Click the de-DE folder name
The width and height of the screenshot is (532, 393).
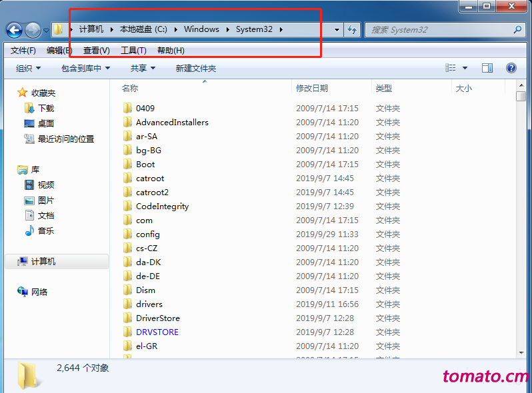click(x=148, y=276)
